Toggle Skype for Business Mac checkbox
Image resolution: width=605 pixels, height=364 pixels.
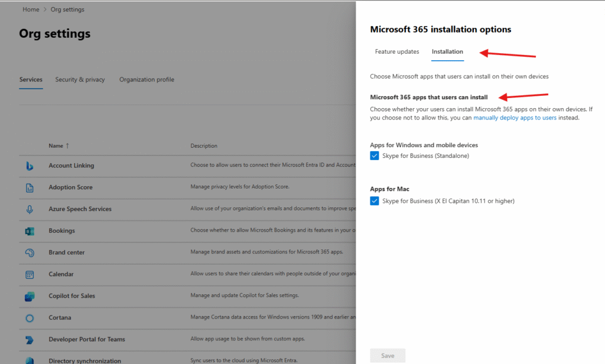tap(375, 201)
